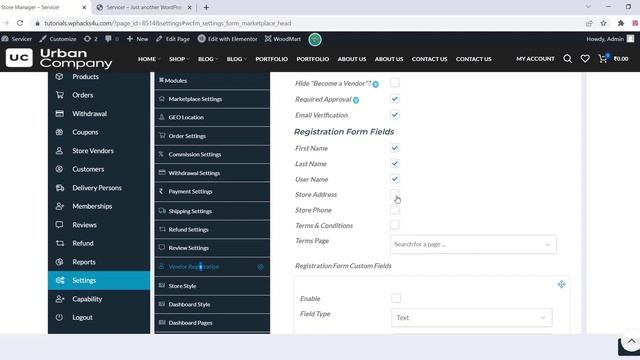The image size is (640, 360).
Task: Uncheck the First Name field checkbox
Action: coord(395,148)
